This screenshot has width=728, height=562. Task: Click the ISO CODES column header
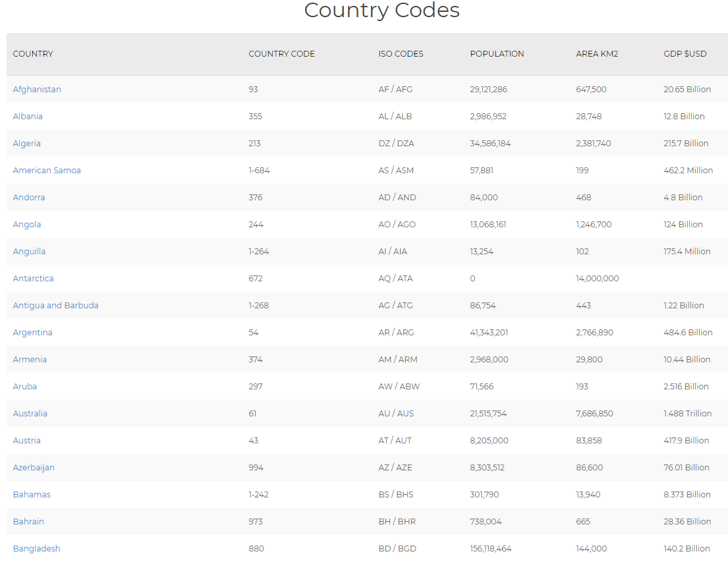401,53
